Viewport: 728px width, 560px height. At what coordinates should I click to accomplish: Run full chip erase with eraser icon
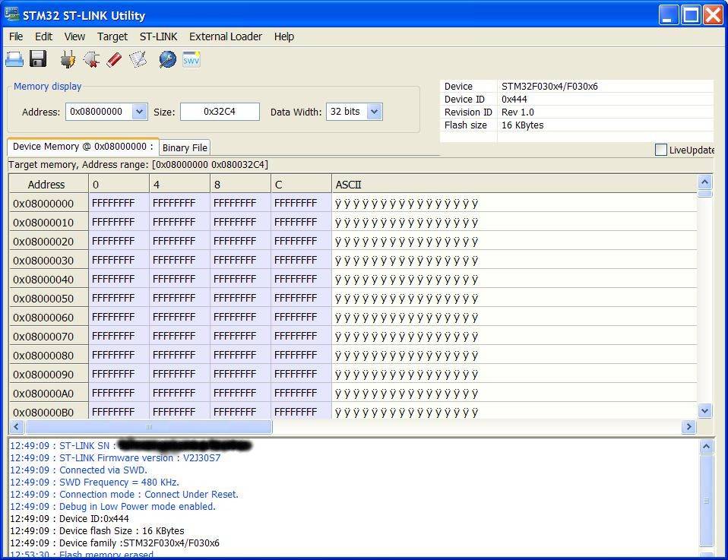coord(114,59)
